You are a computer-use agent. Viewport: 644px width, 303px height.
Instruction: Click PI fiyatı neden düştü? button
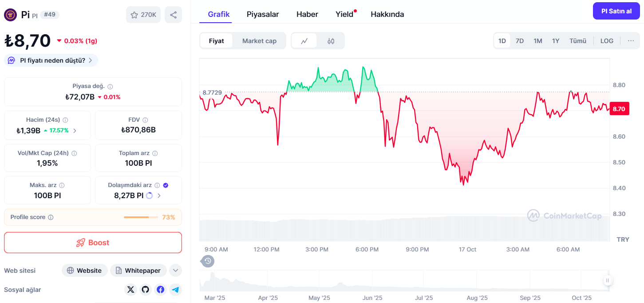(51, 60)
